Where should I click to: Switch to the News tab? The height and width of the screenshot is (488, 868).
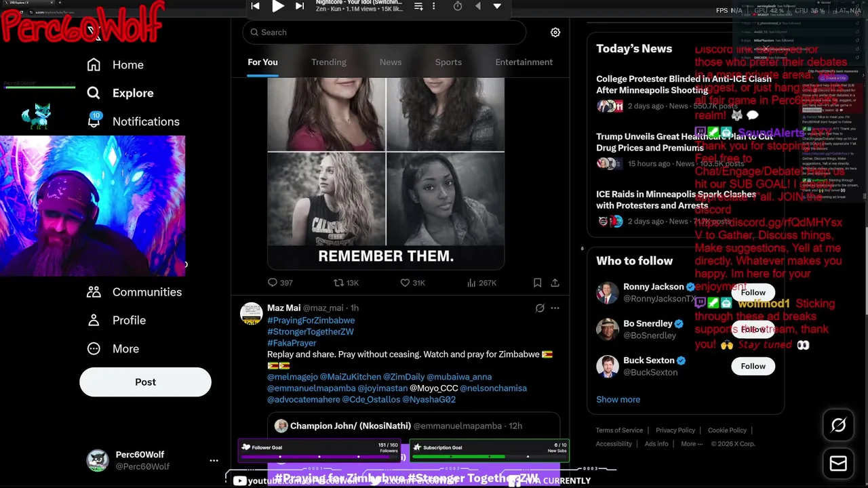click(391, 62)
